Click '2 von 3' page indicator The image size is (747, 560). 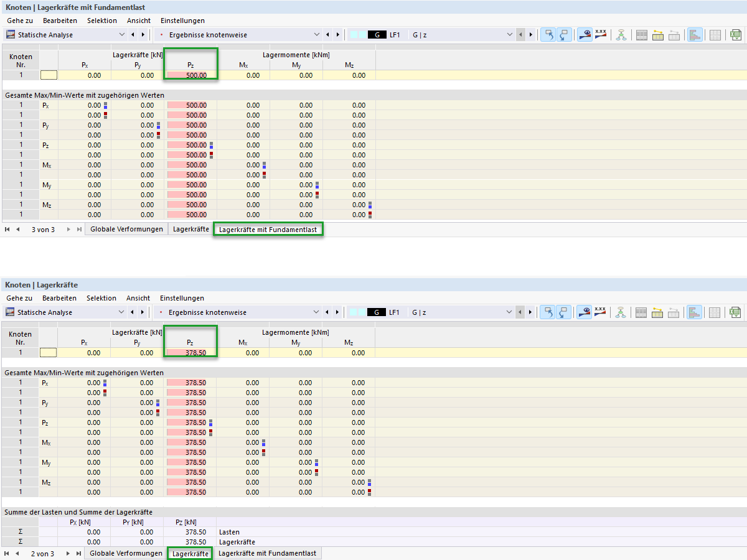click(x=43, y=553)
